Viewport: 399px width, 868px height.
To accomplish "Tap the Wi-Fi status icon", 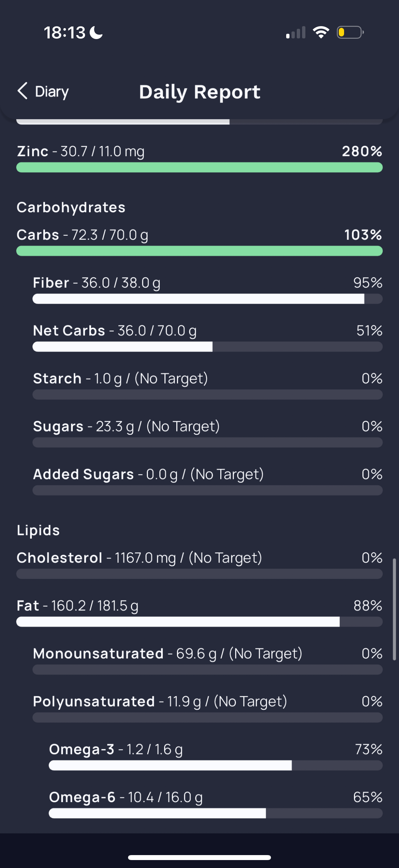I will coord(321,32).
